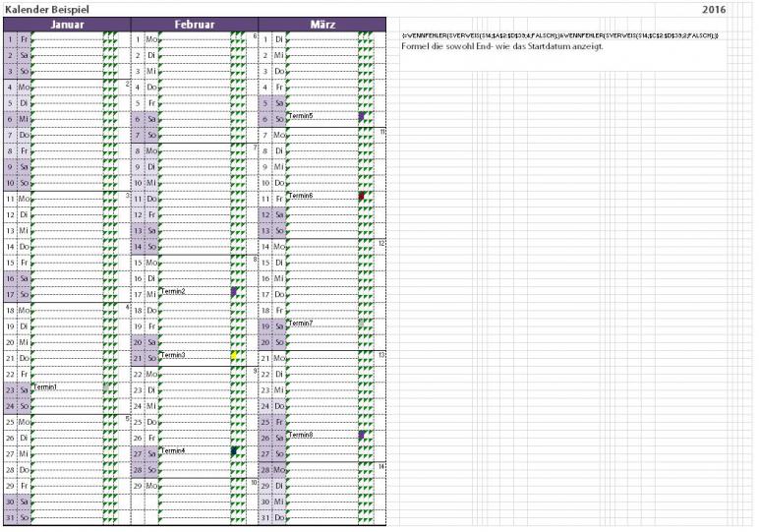Viewport: 759px width, 532px height.
Task: Select day number 15 in the Januar column
Action: 10,263
